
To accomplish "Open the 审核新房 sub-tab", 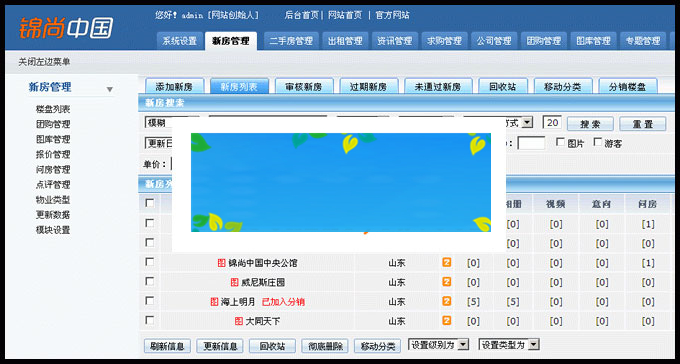I will (x=304, y=86).
